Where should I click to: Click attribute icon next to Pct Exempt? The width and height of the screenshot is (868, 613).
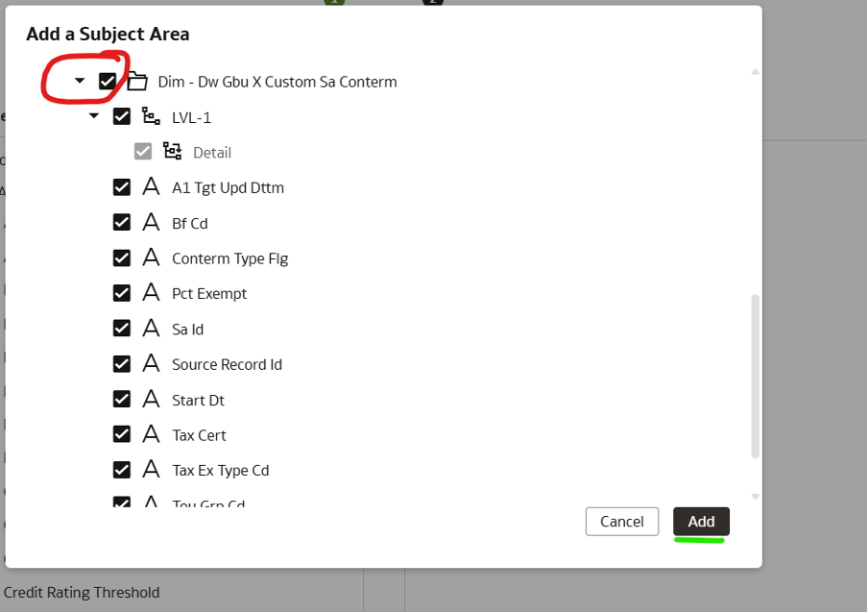pyautogui.click(x=151, y=293)
